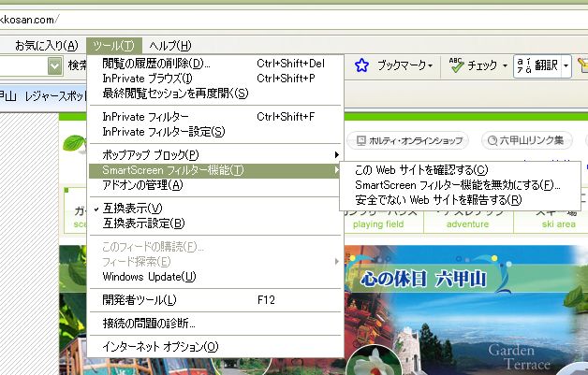Image resolution: width=588 pixels, height=375 pixels.
Task: Click the star bookmark icon
Action: click(x=361, y=66)
